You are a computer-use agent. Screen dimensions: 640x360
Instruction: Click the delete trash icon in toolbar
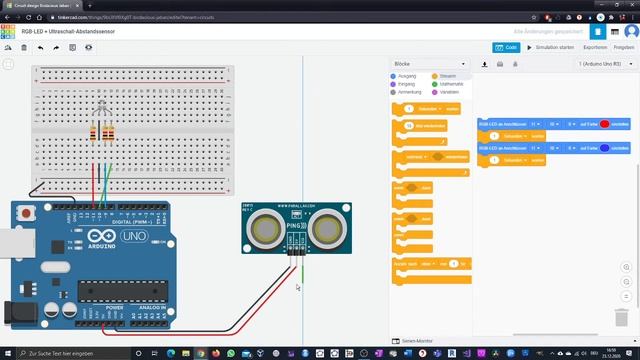pyautogui.click(x=24, y=48)
